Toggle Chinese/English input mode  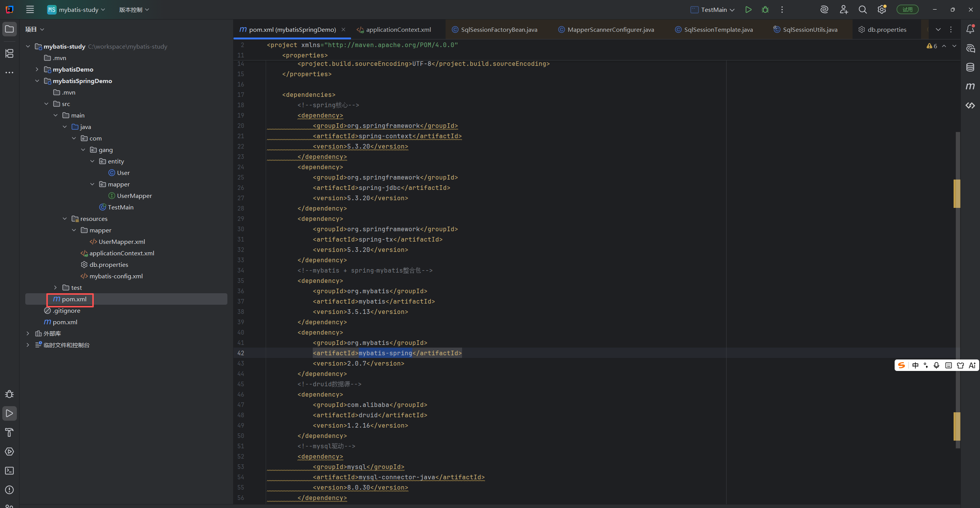pyautogui.click(x=915, y=365)
